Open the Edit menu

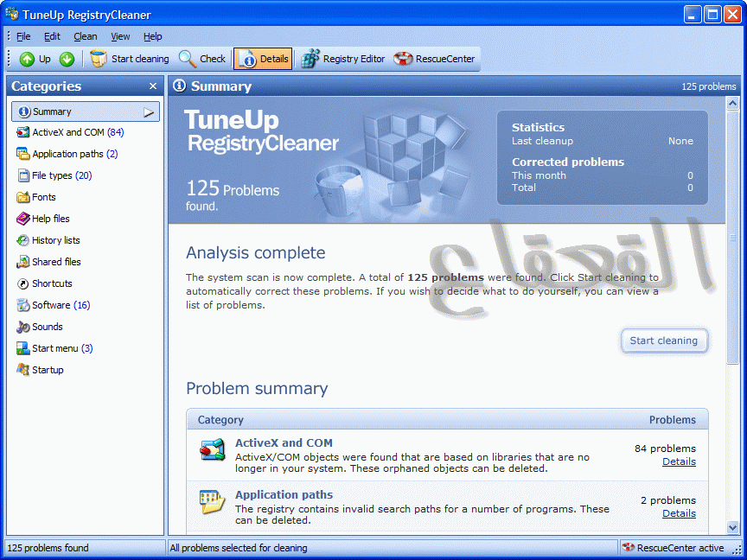click(52, 36)
